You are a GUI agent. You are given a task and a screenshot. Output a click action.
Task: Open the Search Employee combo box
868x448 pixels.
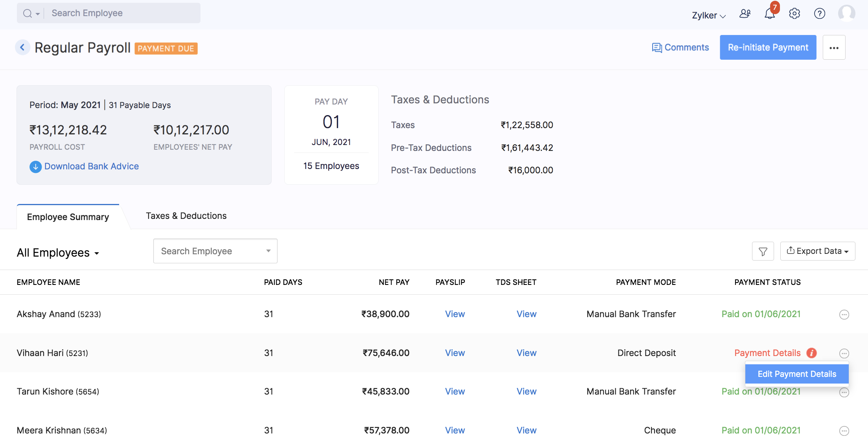pos(215,251)
